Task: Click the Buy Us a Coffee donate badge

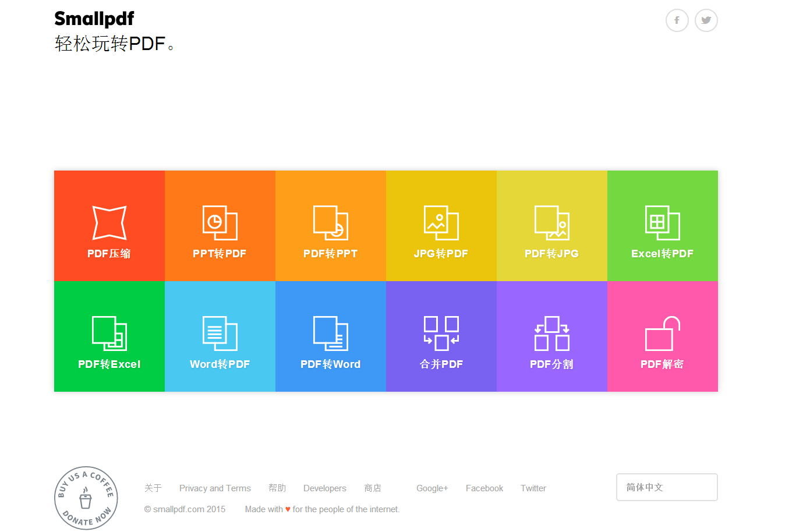Action: coord(86,498)
